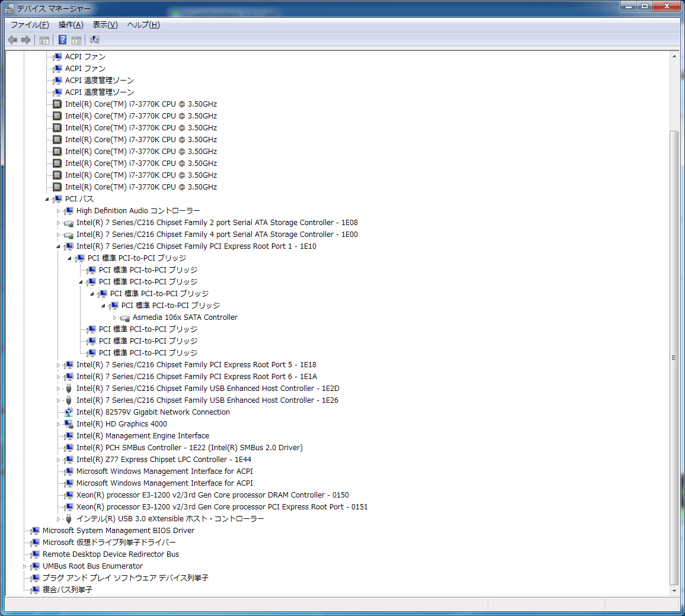Expand the Z77 Express Chipset LPC Controller node

(58, 459)
